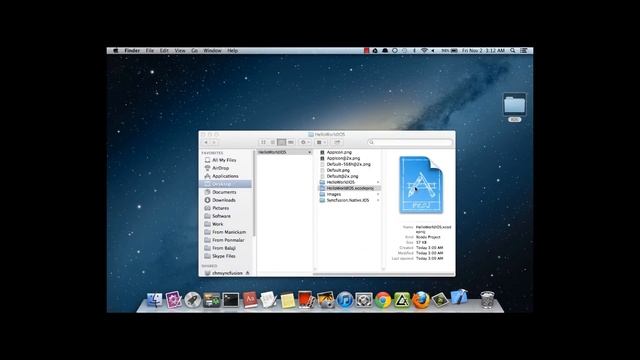This screenshot has width=640, height=360.
Task: Open the Action gear dropdown
Action: click(x=305, y=142)
